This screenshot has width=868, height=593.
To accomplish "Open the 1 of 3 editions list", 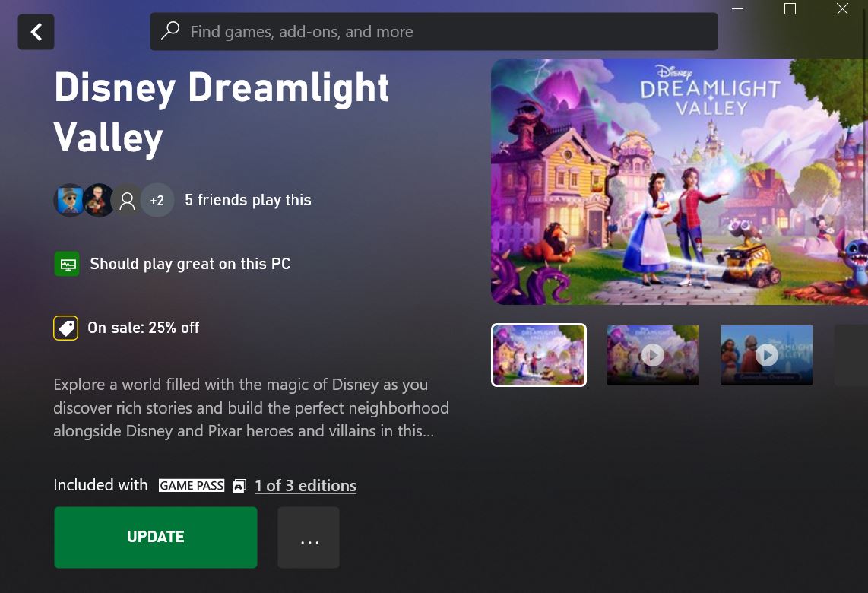I will click(306, 485).
